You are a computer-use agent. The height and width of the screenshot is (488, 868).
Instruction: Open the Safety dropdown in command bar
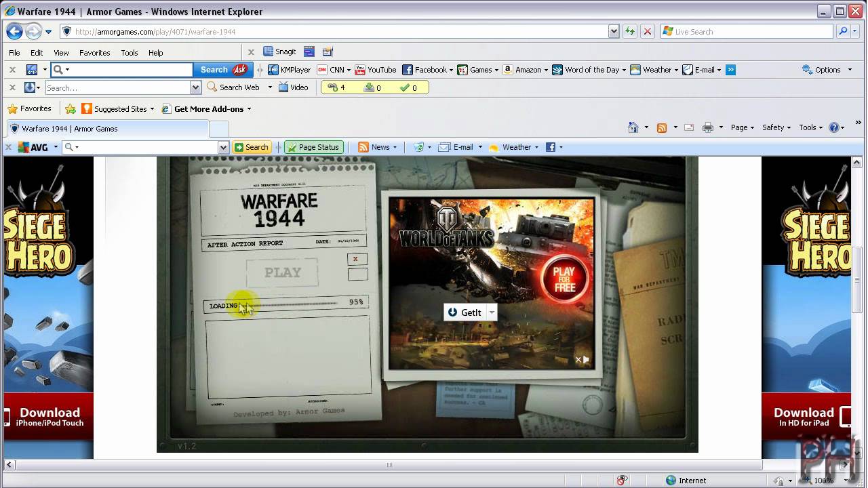click(776, 127)
